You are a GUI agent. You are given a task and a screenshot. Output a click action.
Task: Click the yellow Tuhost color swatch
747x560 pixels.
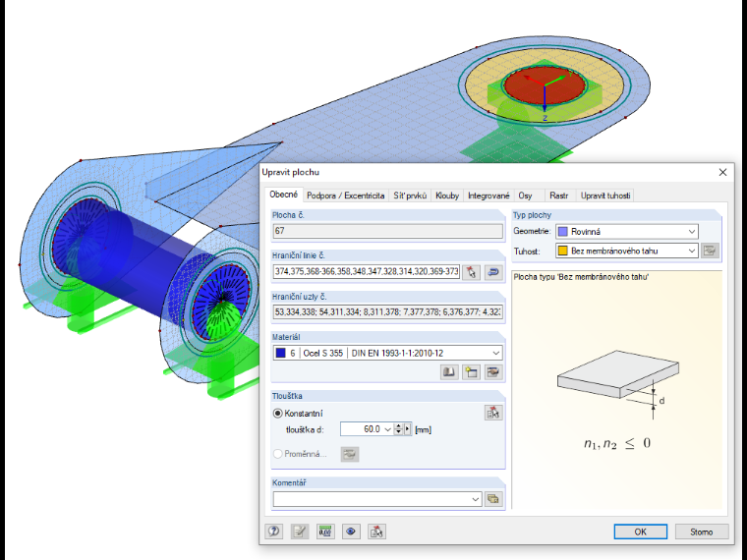point(563,251)
